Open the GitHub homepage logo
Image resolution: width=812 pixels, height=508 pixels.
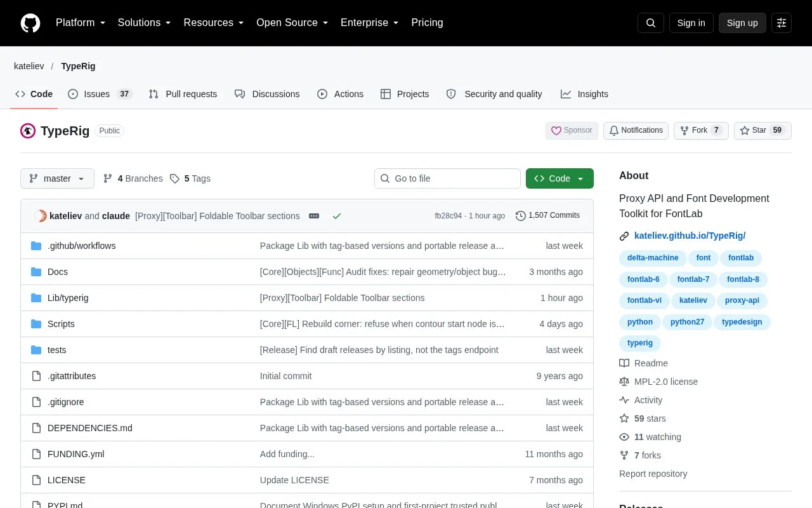[30, 23]
